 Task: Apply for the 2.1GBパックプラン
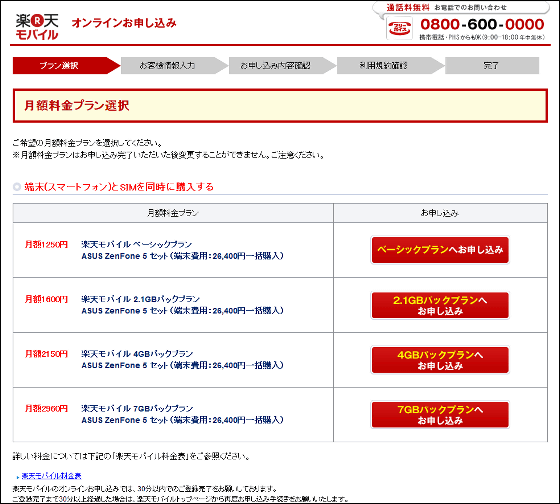[440, 305]
